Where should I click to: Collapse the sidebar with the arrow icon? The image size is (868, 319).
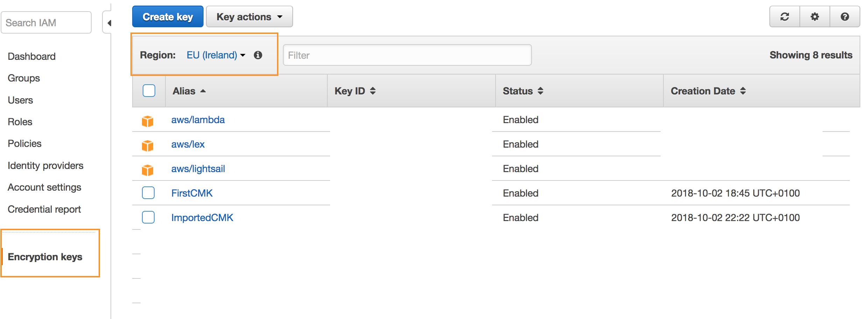pyautogui.click(x=109, y=23)
